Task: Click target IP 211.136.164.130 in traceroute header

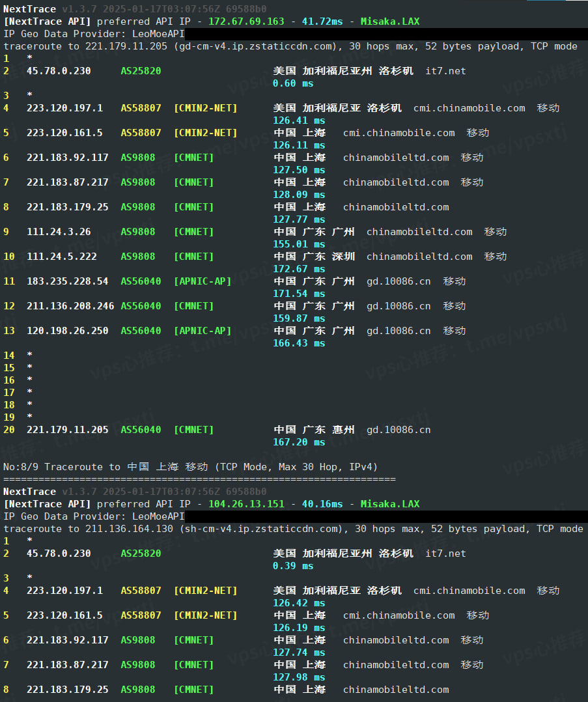Action: 130,529
